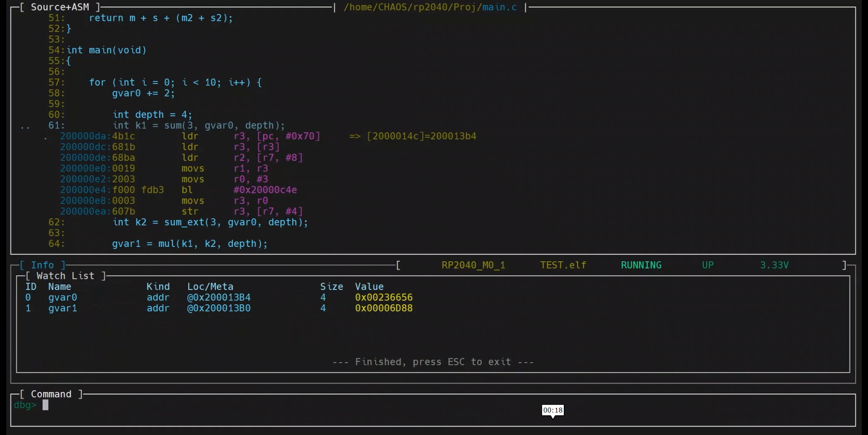
Task: Click the gvar0 value 0x00236656
Action: [384, 298]
